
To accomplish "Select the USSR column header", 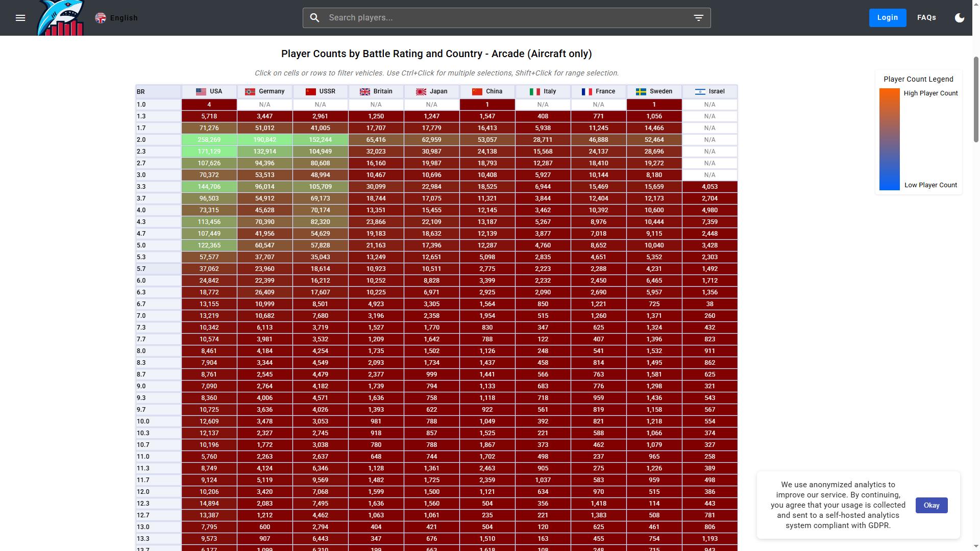I will pos(321,91).
